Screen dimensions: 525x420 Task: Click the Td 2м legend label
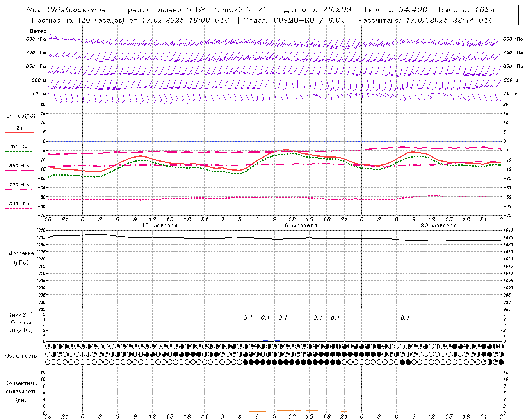tap(19, 147)
